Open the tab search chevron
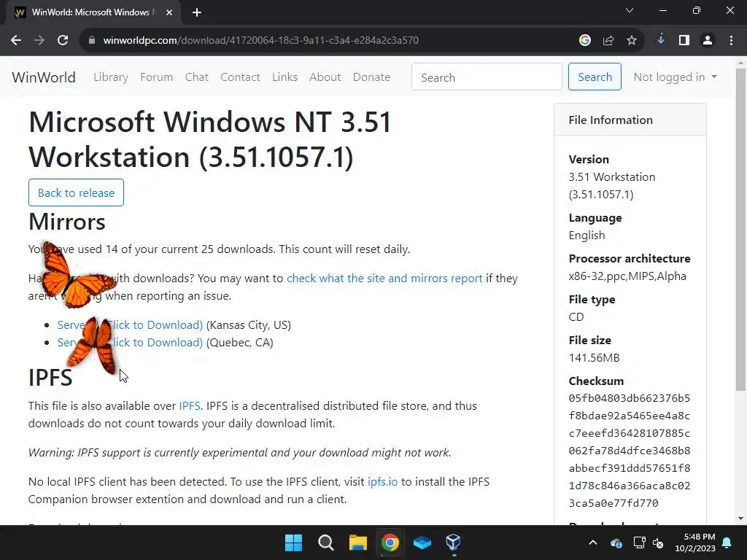This screenshot has width=747, height=560. click(630, 10)
